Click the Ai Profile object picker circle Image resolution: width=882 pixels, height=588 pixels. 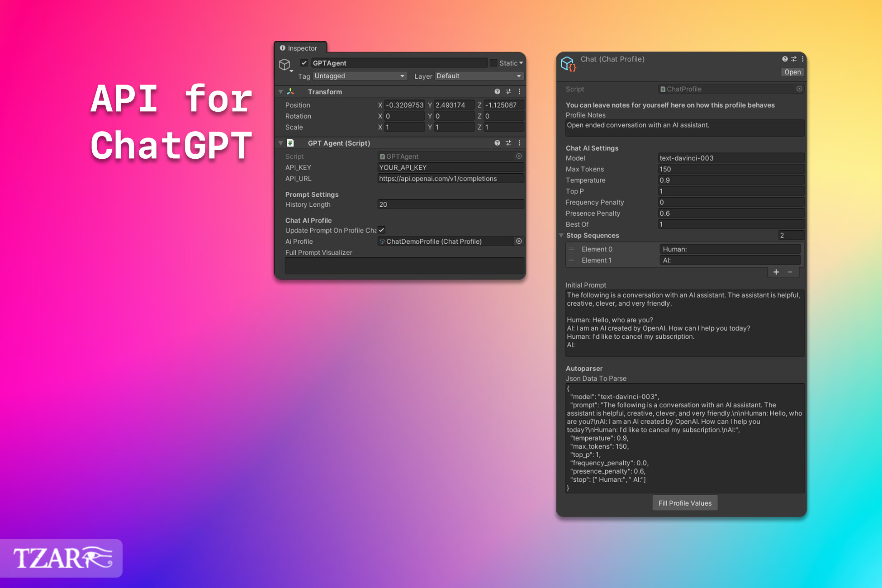519,241
